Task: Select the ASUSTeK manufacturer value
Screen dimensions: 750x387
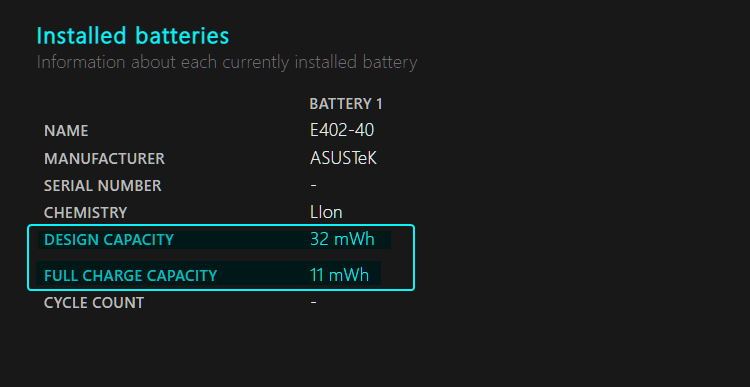Action: click(x=343, y=158)
